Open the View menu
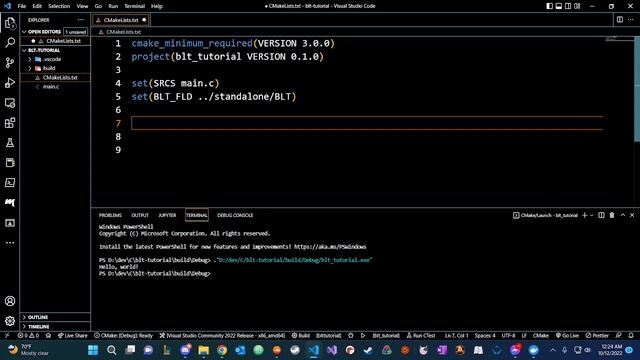This screenshot has width=640, height=360. [x=82, y=6]
